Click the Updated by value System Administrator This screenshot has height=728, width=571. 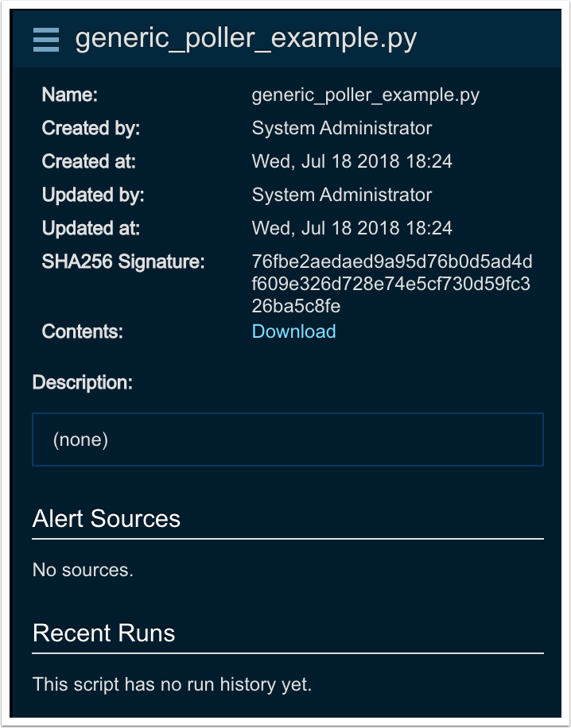[342, 195]
